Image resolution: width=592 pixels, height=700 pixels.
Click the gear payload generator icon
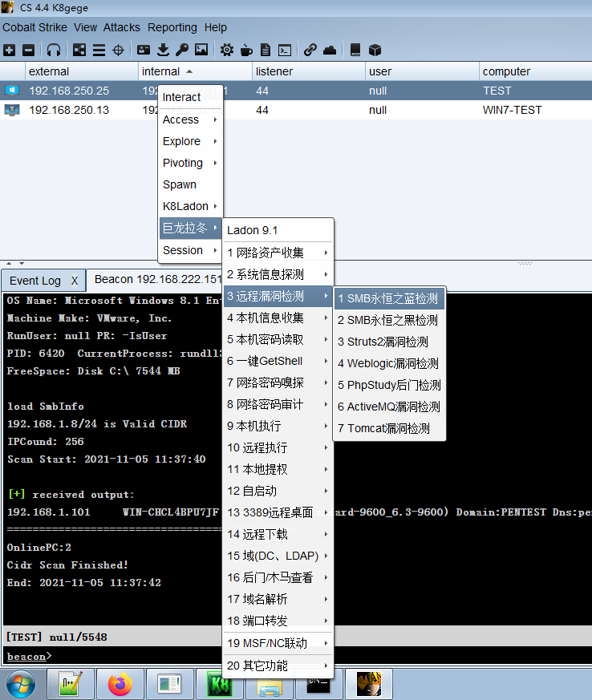pos(227,50)
